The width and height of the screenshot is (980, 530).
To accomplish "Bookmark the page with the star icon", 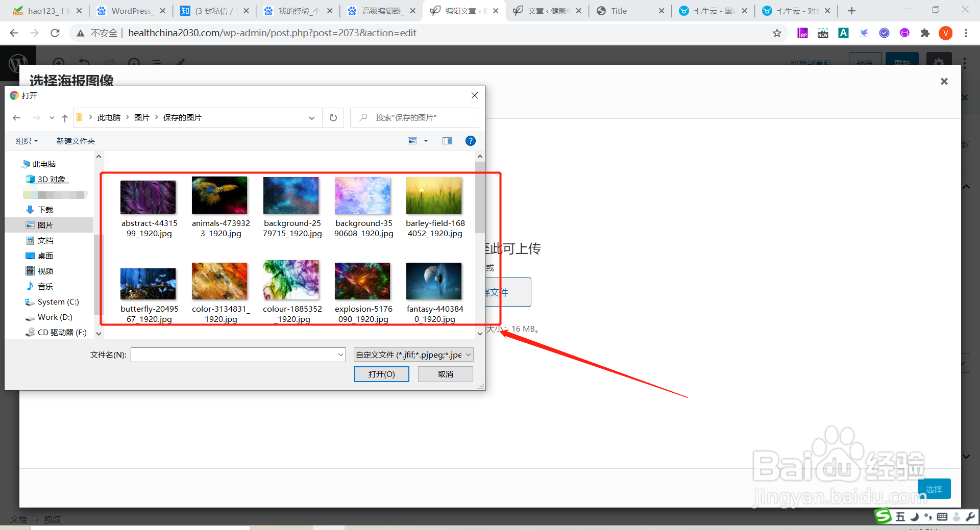I will coord(777,33).
